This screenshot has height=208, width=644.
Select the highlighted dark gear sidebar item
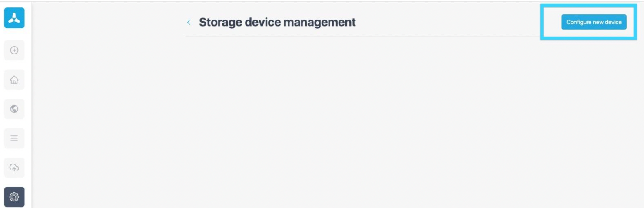[14, 197]
